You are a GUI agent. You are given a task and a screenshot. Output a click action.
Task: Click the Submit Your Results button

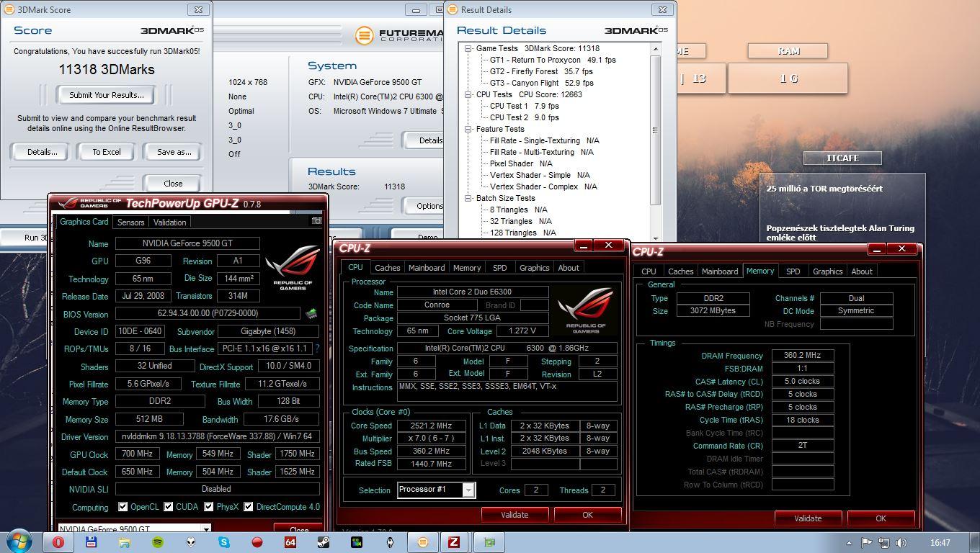[x=106, y=95]
